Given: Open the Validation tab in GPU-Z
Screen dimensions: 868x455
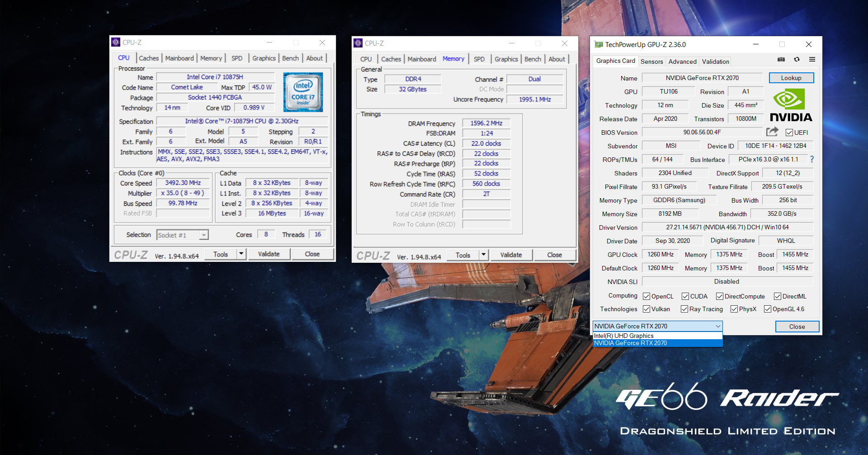Looking at the screenshot, I should 715,62.
